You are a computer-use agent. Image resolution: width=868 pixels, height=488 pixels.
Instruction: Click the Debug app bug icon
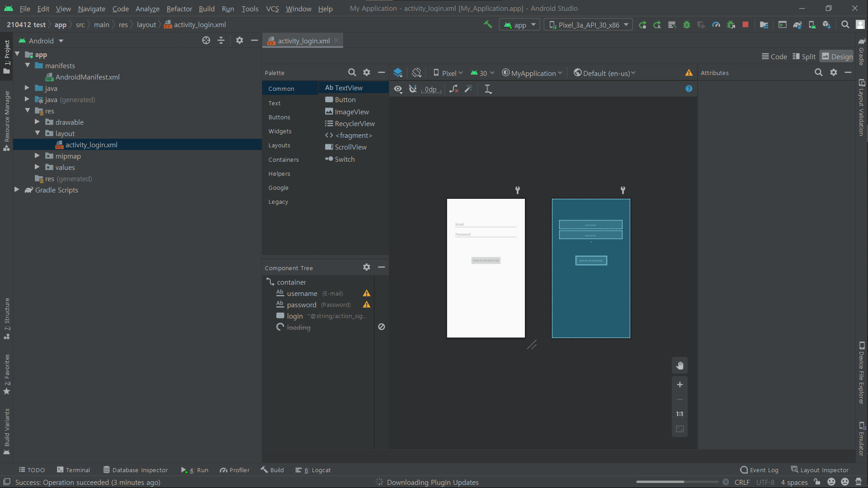pyautogui.click(x=686, y=25)
